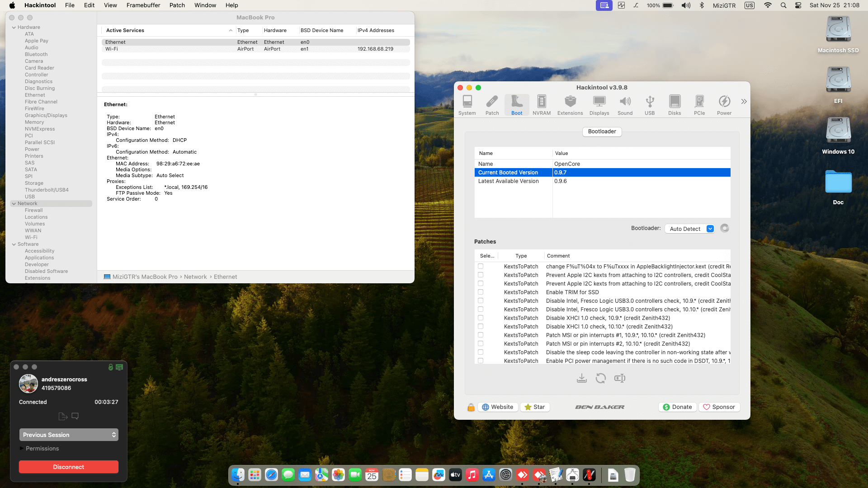Open Music app from the Dock
868x488 pixels.
click(472, 475)
